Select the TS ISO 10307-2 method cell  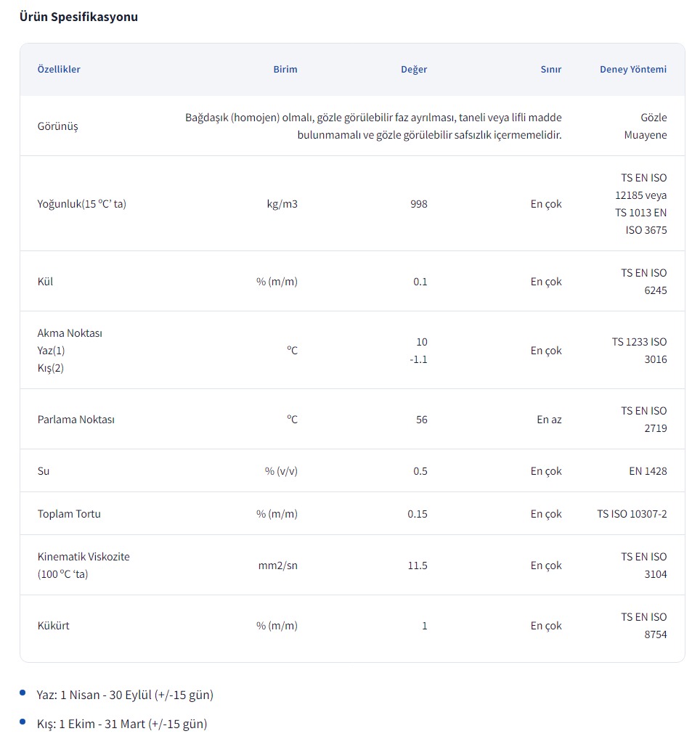click(631, 514)
